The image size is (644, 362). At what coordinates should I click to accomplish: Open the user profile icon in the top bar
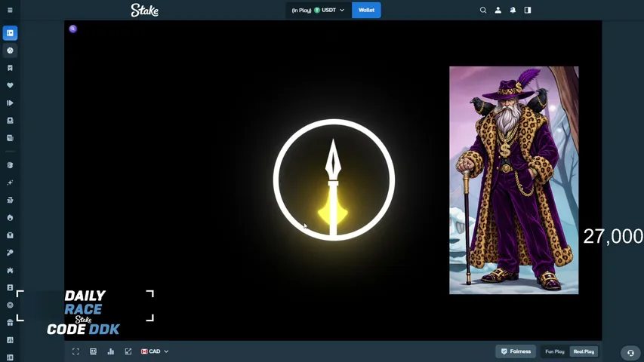498,10
